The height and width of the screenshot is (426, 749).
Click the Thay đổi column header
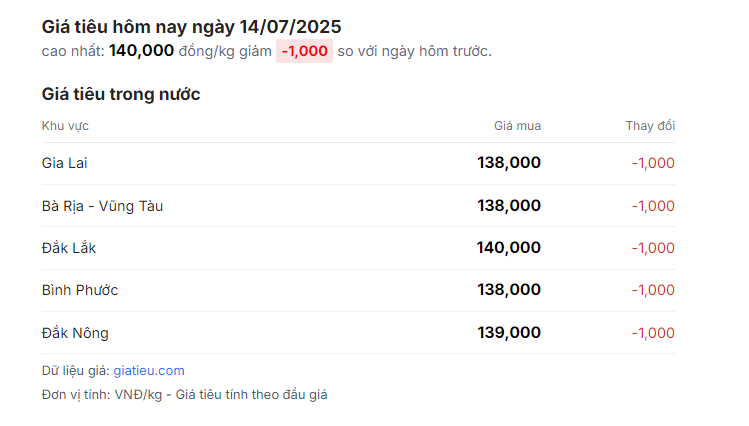(x=650, y=126)
